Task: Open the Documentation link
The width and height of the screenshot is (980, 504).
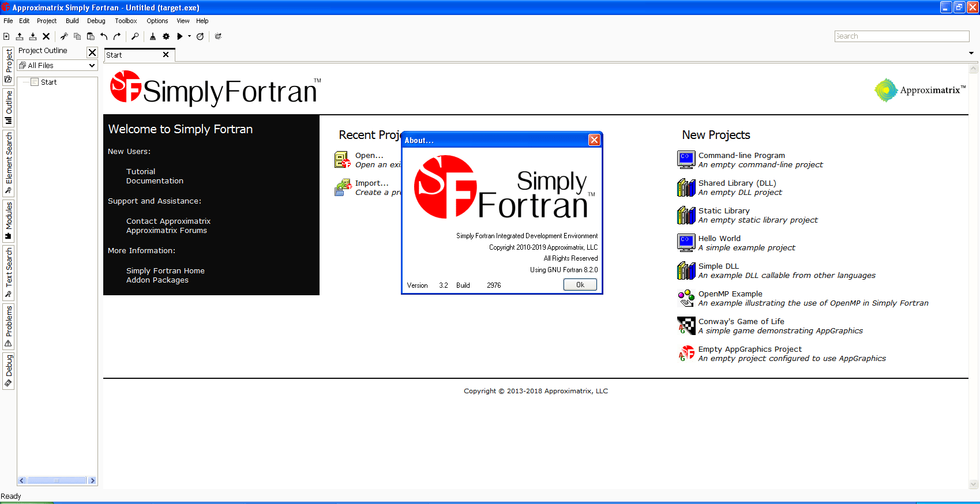Action: [x=155, y=181]
